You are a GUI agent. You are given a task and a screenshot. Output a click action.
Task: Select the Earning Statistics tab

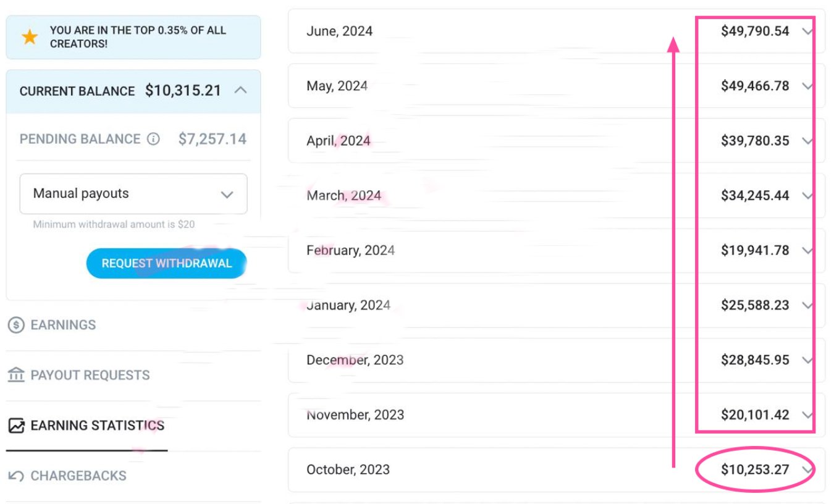pos(97,426)
